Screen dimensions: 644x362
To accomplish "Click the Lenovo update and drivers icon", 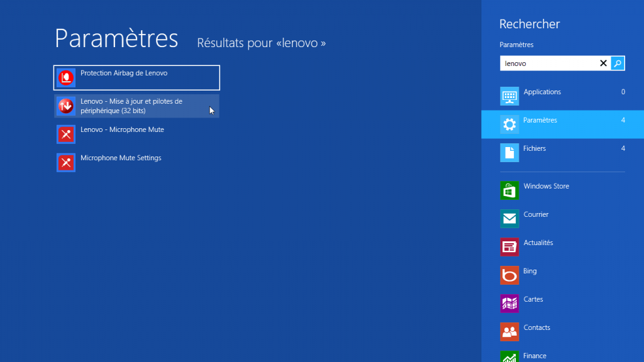I will pos(65,106).
